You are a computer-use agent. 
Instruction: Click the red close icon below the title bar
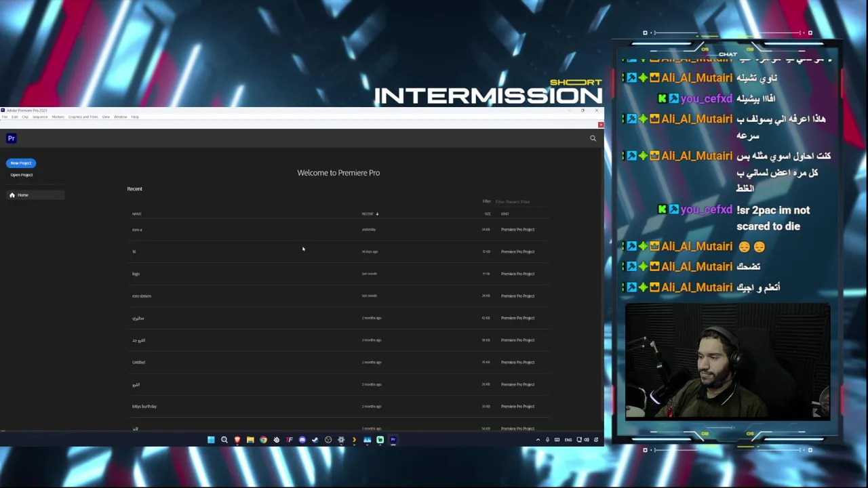pyautogui.click(x=600, y=125)
